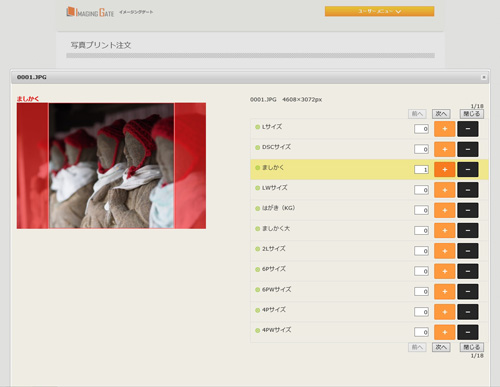Increase LWサイズ count with plus button
Viewport: 500px width, 387px height.
[444, 190]
